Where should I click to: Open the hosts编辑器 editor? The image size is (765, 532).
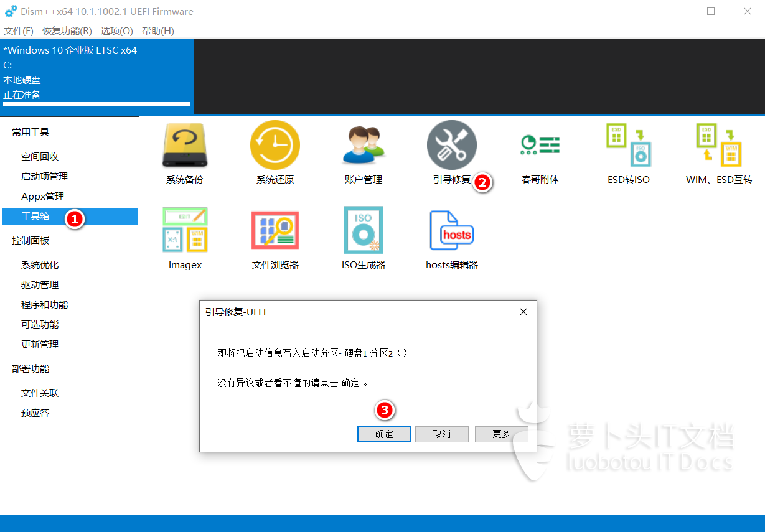click(452, 230)
